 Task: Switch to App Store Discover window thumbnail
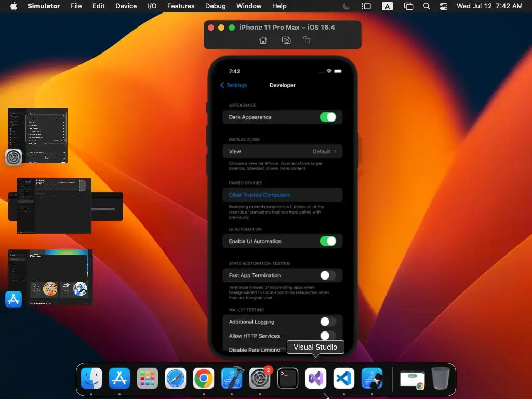tap(50, 277)
